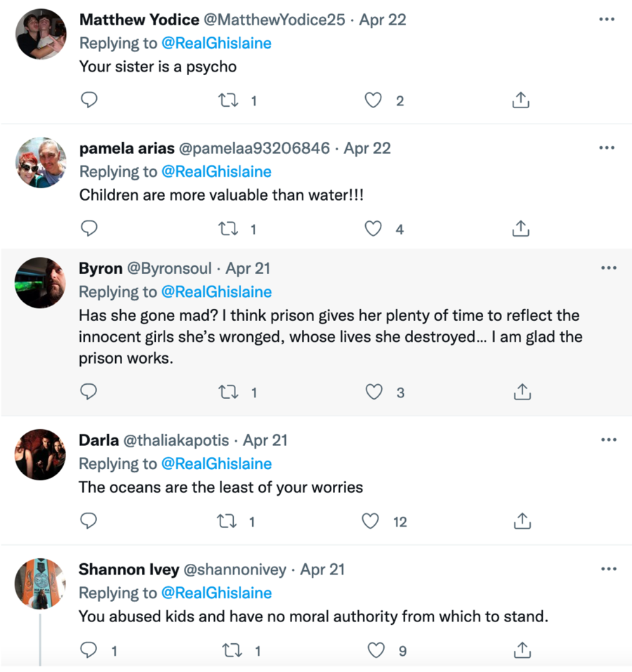Share Darla's tweet

click(520, 521)
